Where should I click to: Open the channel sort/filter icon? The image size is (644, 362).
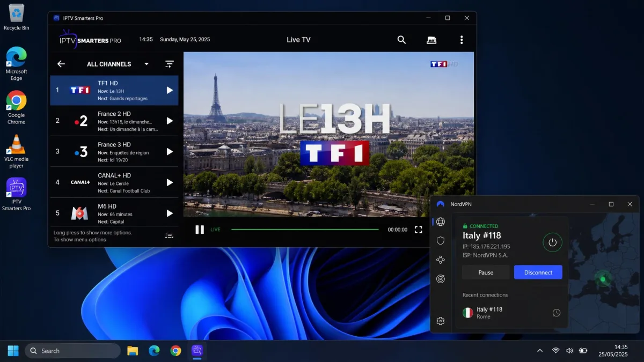point(170,64)
